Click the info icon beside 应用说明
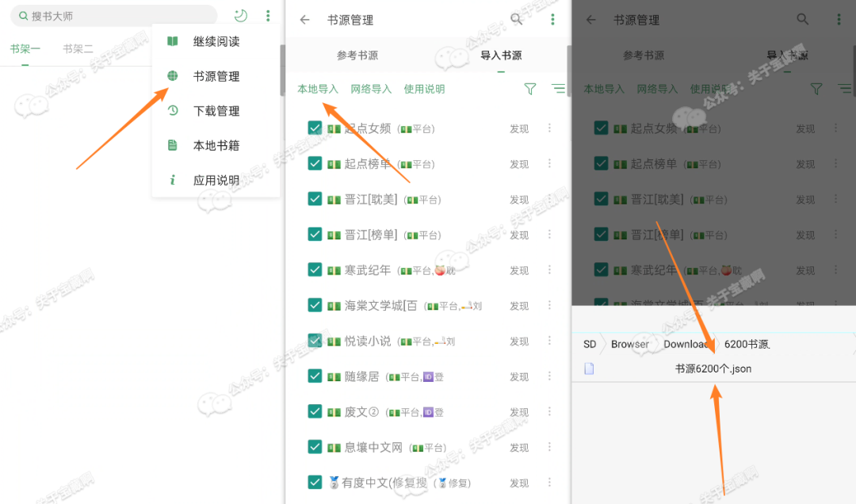 173,180
